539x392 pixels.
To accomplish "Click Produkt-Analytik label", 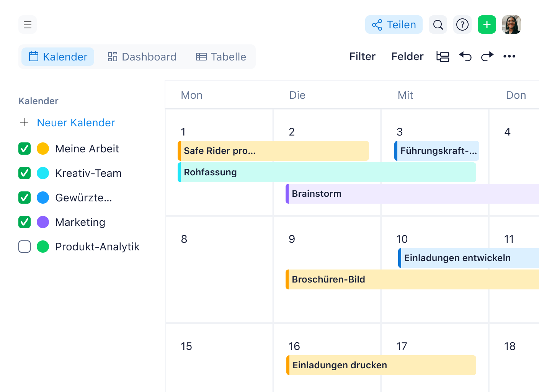I will [x=97, y=247].
